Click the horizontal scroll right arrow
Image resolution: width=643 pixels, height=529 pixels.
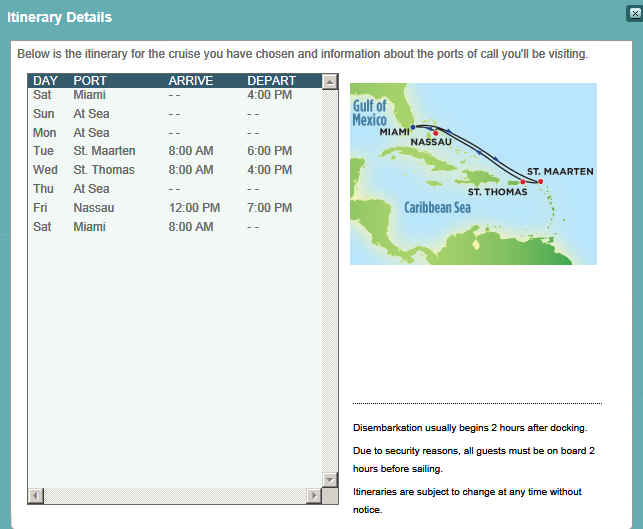pos(314,496)
